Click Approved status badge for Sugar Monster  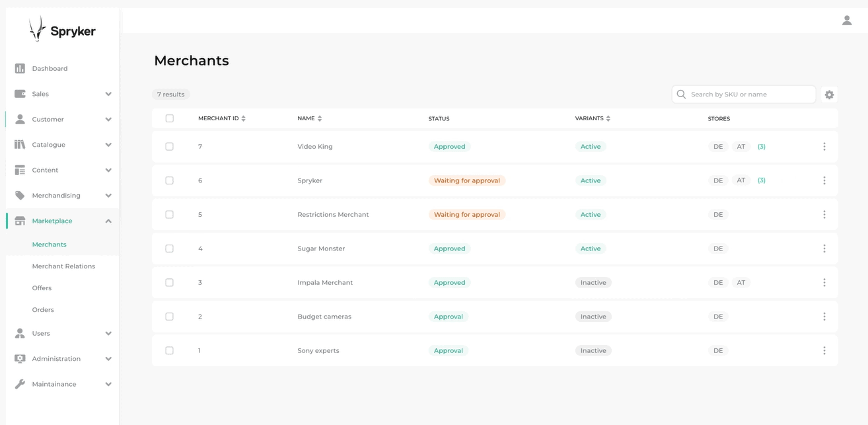(449, 249)
